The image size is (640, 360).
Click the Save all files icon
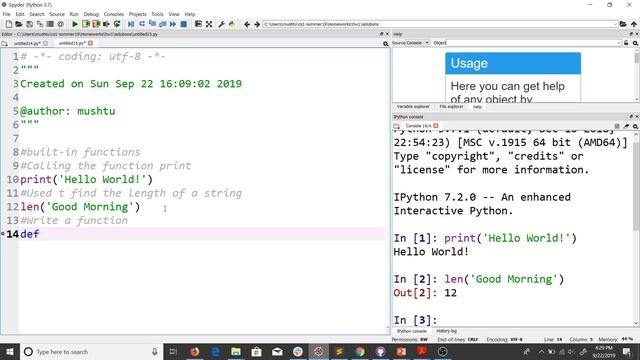[x=40, y=24]
